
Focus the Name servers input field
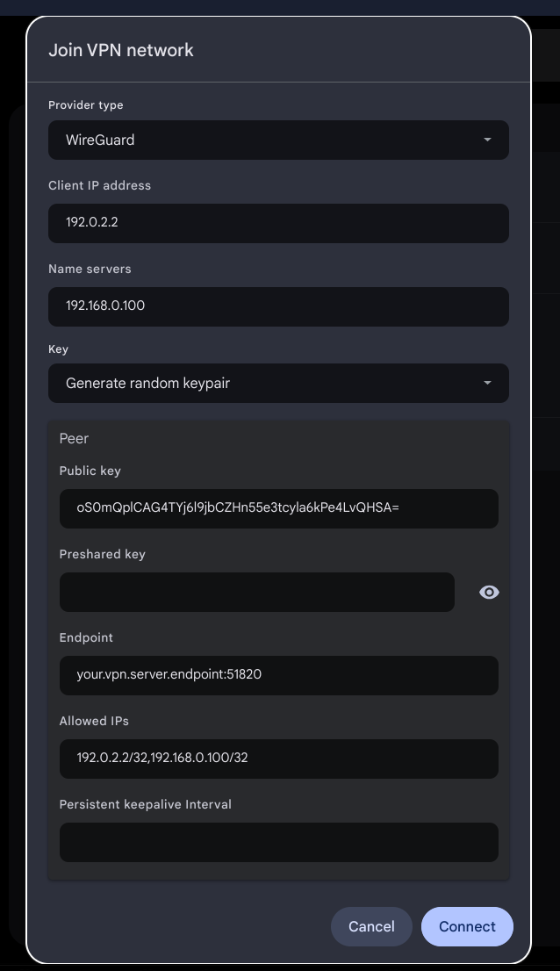pyautogui.click(x=278, y=306)
